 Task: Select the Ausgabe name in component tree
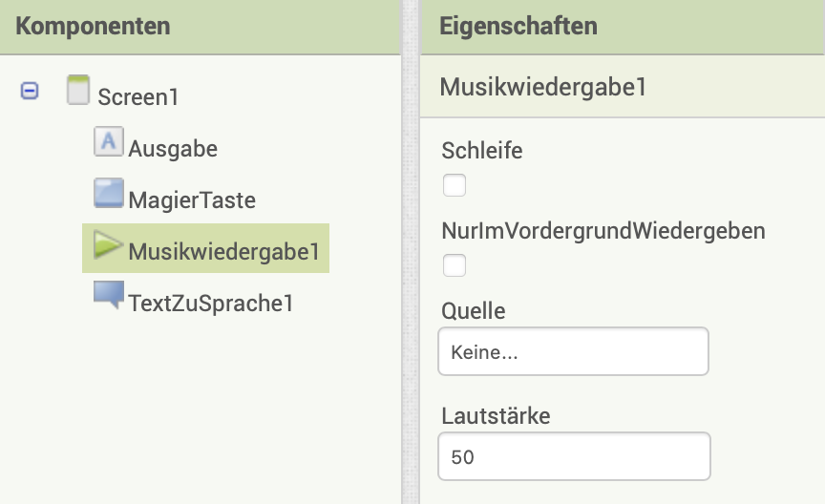coord(173,149)
